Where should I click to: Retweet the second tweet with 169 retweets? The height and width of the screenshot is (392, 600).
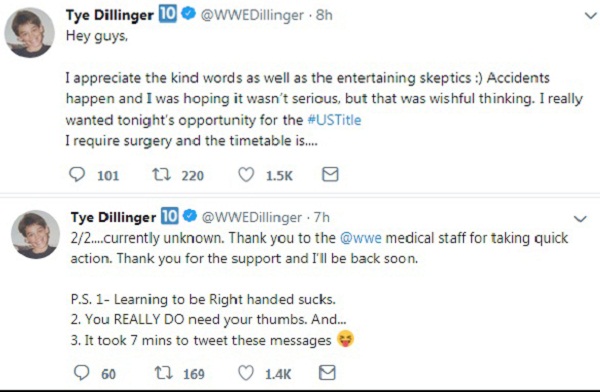[163, 373]
